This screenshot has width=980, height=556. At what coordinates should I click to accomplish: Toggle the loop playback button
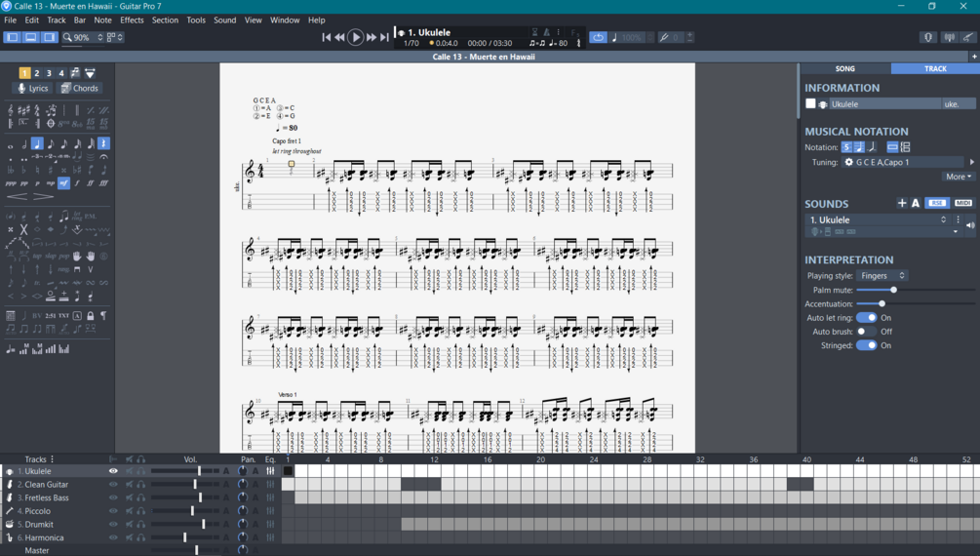tap(598, 37)
